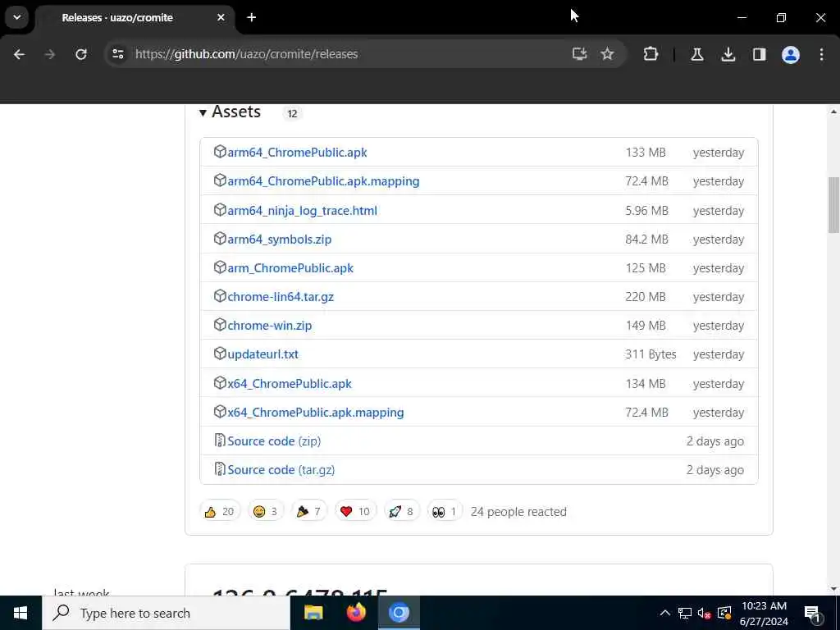Toggle the party popper reaction with 7
This screenshot has width=840, height=630.
point(309,512)
